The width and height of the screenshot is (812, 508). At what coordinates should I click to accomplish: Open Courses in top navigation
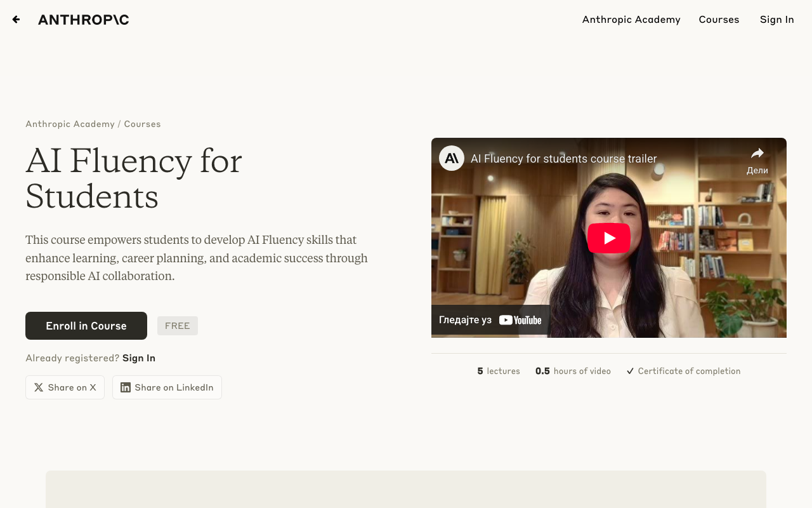(x=719, y=20)
